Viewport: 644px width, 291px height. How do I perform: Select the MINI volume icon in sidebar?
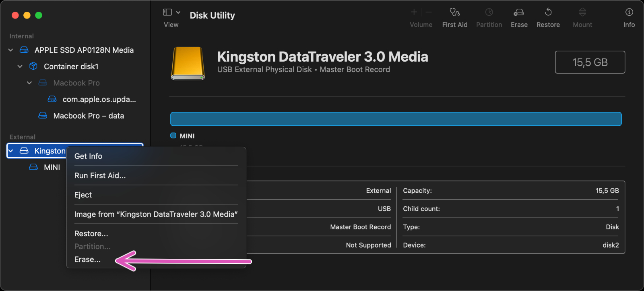pyautogui.click(x=33, y=167)
